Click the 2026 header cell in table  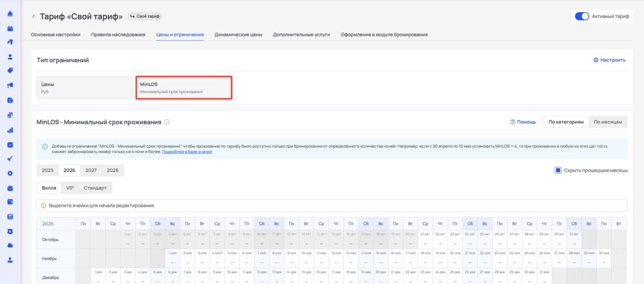pos(56,223)
